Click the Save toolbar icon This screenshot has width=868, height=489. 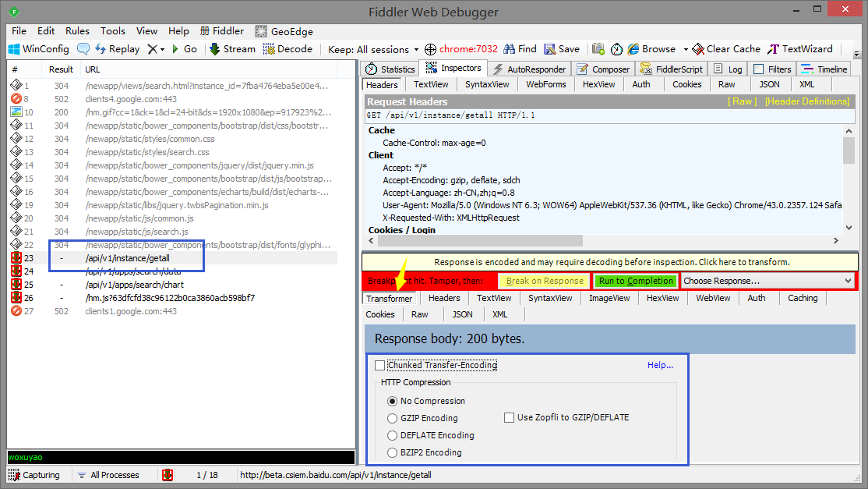point(561,48)
